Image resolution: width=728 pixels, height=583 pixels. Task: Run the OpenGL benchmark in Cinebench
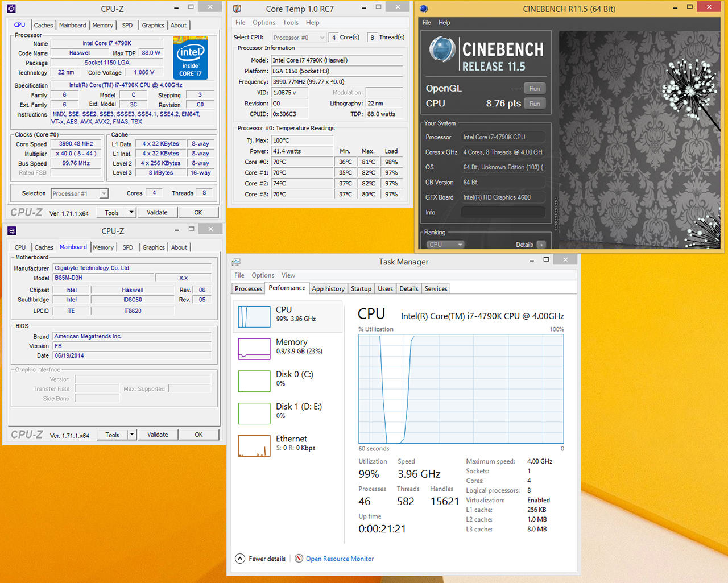pyautogui.click(x=535, y=89)
